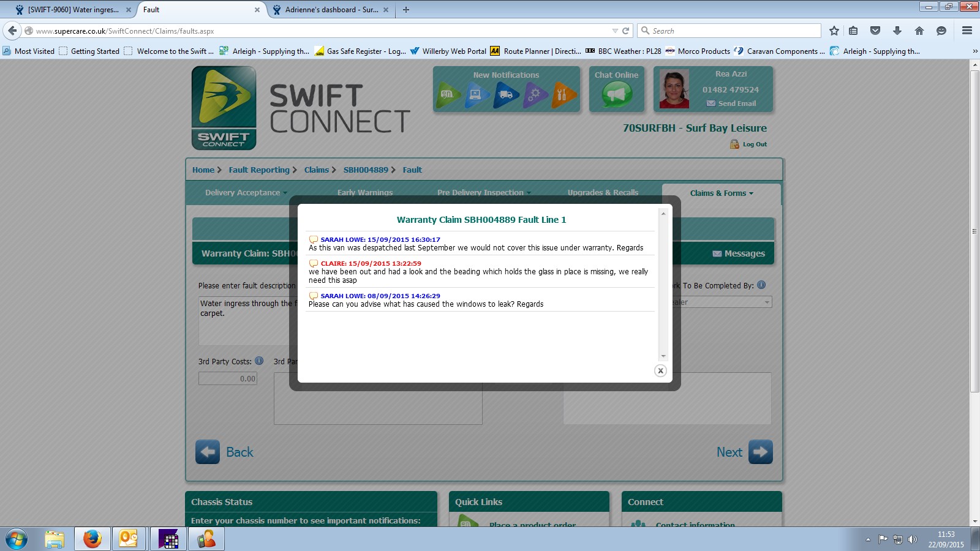Image resolution: width=980 pixels, height=551 pixels.
Task: Open Fault Reporting breadcrumb link
Action: [259, 170]
